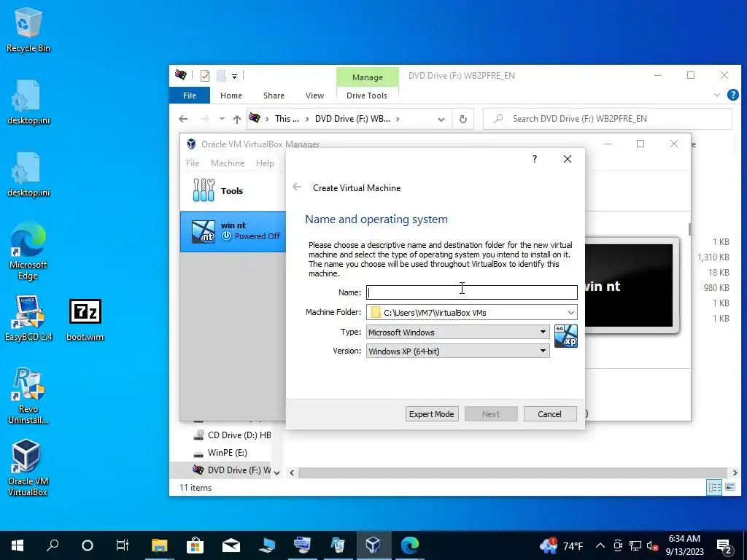The width and height of the screenshot is (747, 560).
Task: Select the Oracle VM VirtualBox desktop shortcut
Action: 27,467
